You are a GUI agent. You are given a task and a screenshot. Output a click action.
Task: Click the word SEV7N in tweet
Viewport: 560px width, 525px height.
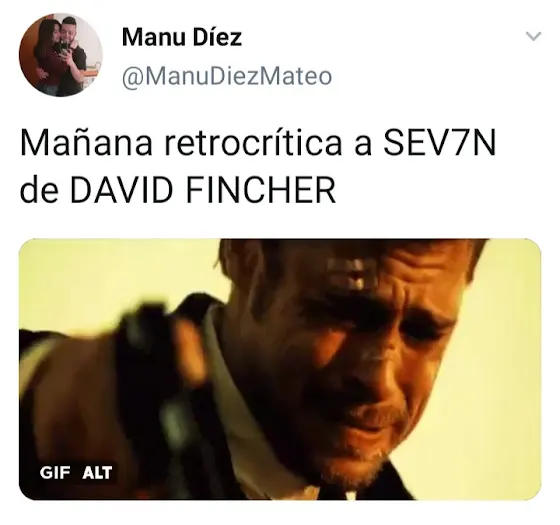click(x=440, y=144)
